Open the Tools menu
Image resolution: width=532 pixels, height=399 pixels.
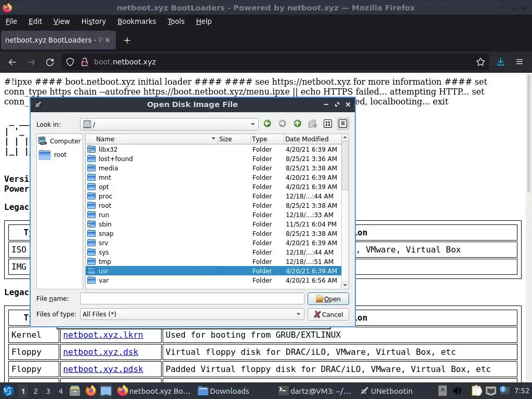click(x=176, y=21)
